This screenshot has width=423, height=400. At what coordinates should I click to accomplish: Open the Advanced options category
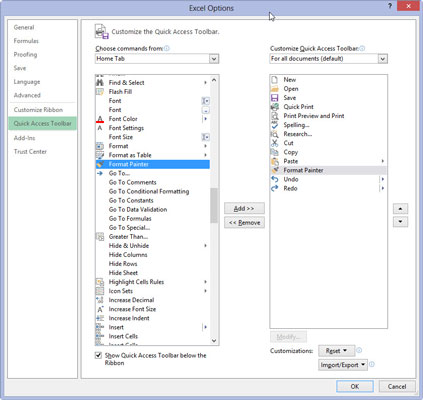tap(27, 95)
